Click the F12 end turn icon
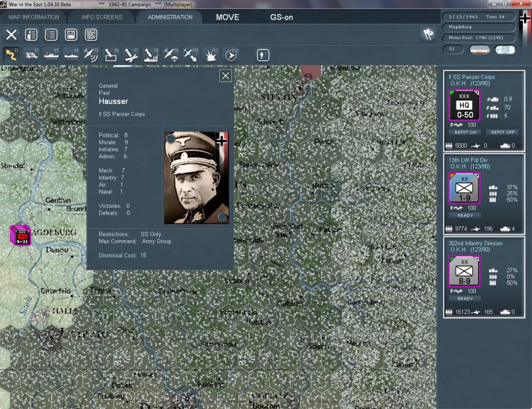 pos(231,55)
